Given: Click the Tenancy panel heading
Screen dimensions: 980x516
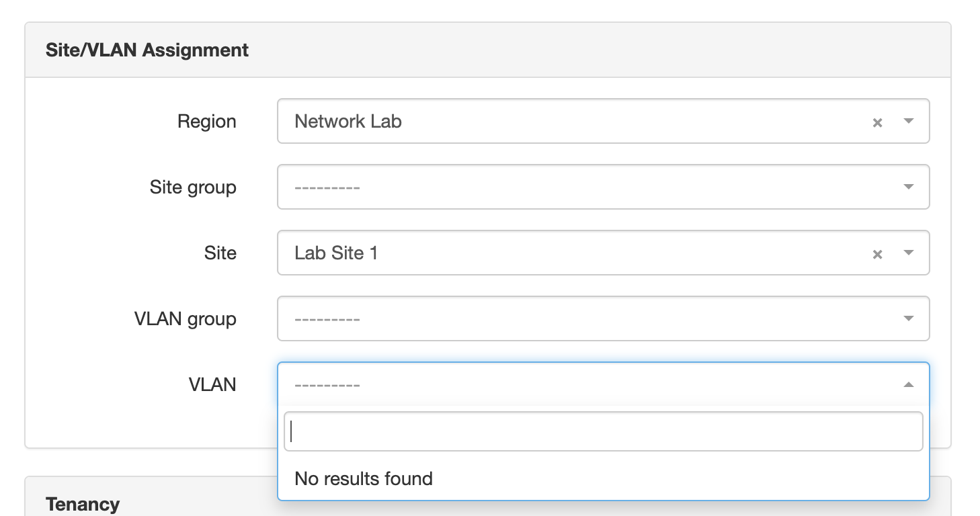Looking at the screenshot, I should coord(83,504).
